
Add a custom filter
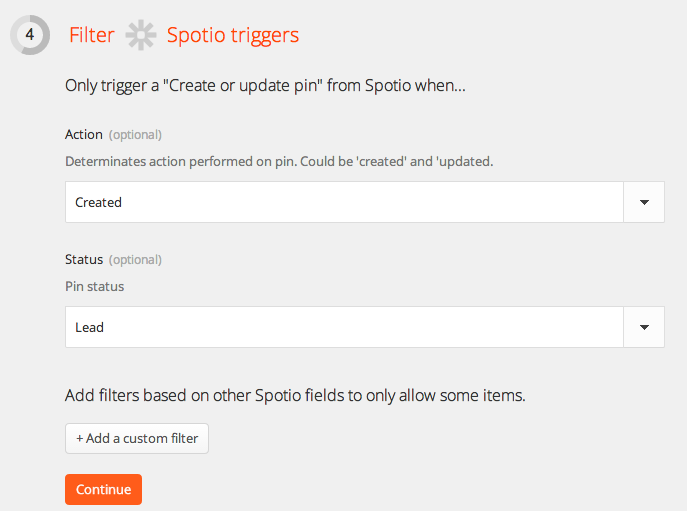click(137, 438)
